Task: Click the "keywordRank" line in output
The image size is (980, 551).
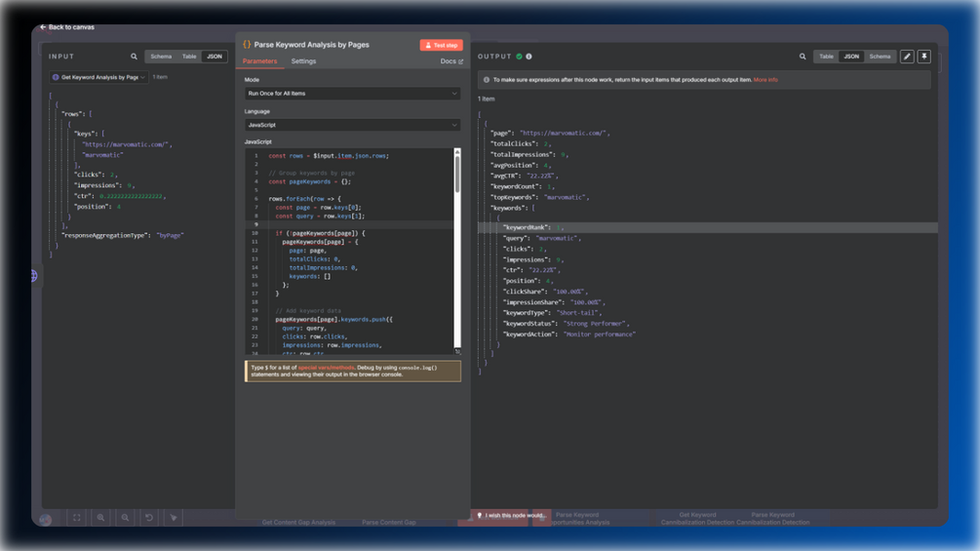Action: [708, 227]
